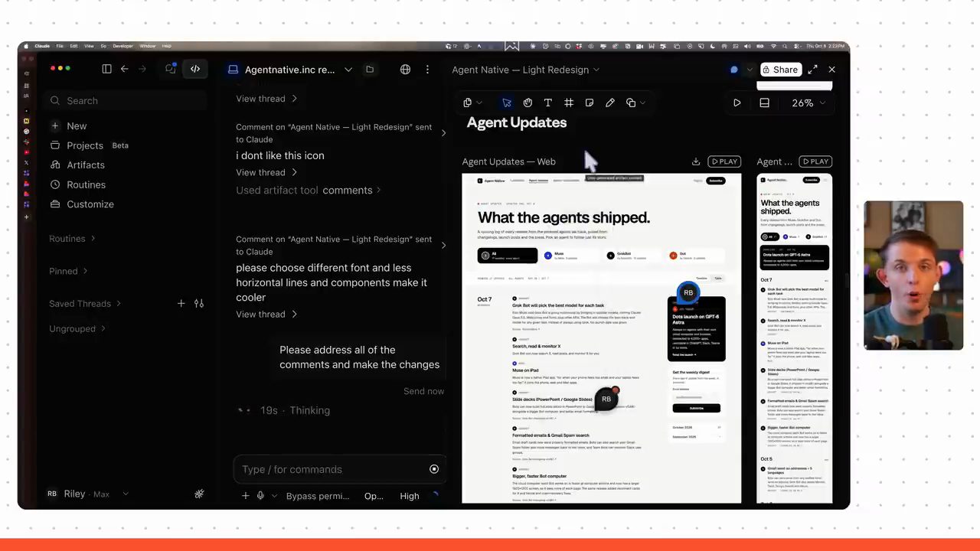Expand the Pinned section
The image size is (980, 551).
pos(69,271)
